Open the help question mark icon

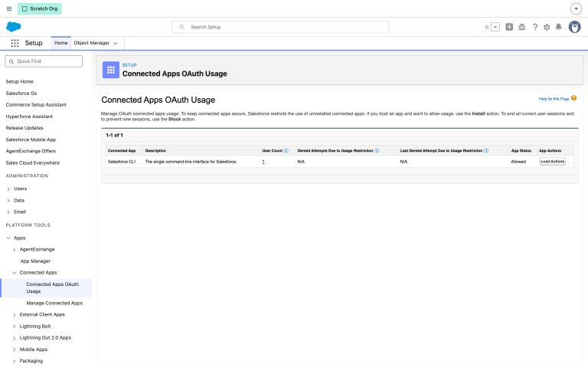point(534,27)
